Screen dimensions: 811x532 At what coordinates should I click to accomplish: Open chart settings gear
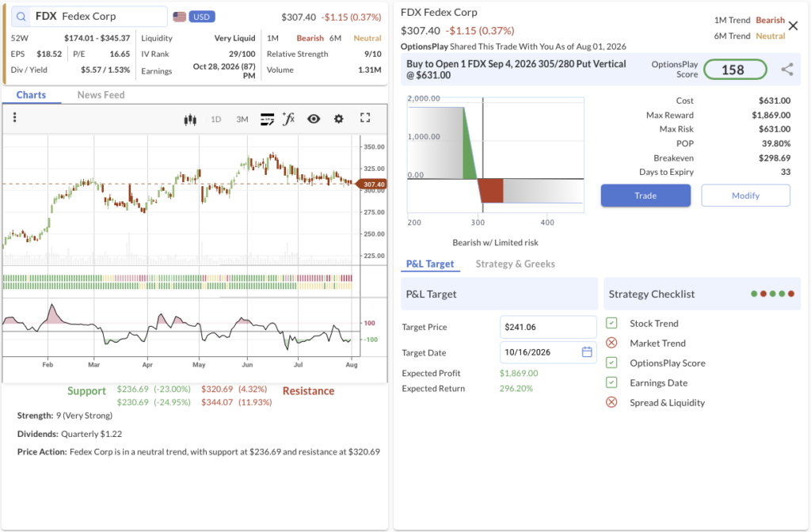[339, 119]
